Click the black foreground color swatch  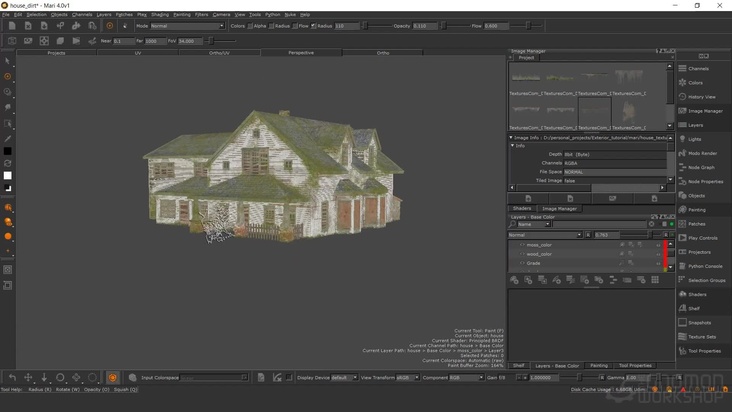pyautogui.click(x=7, y=151)
